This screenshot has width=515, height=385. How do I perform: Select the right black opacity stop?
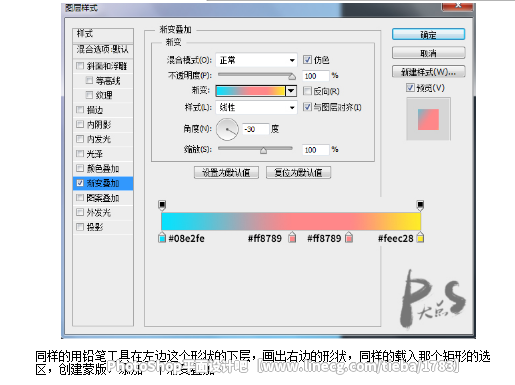pos(420,205)
